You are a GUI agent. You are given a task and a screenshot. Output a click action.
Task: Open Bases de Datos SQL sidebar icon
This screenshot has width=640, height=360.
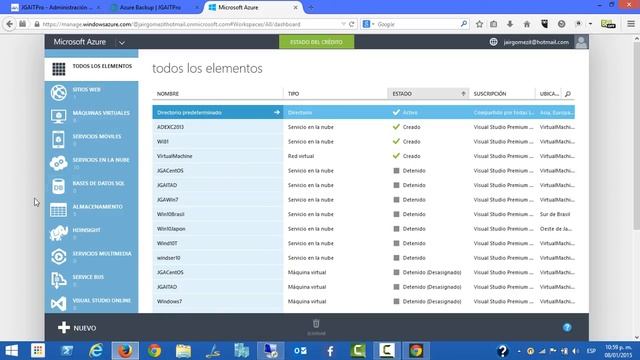pyautogui.click(x=59, y=187)
